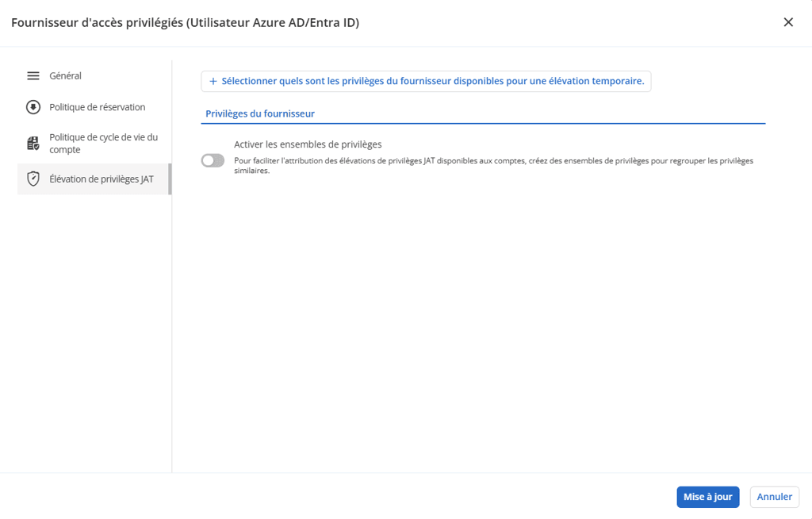Click the 'Activer les ensembles de privilèges' label

click(x=308, y=144)
